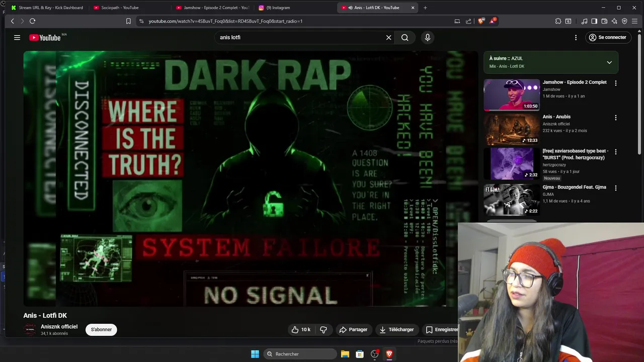Open options for Jamshow Episode 2 video

coord(615,83)
